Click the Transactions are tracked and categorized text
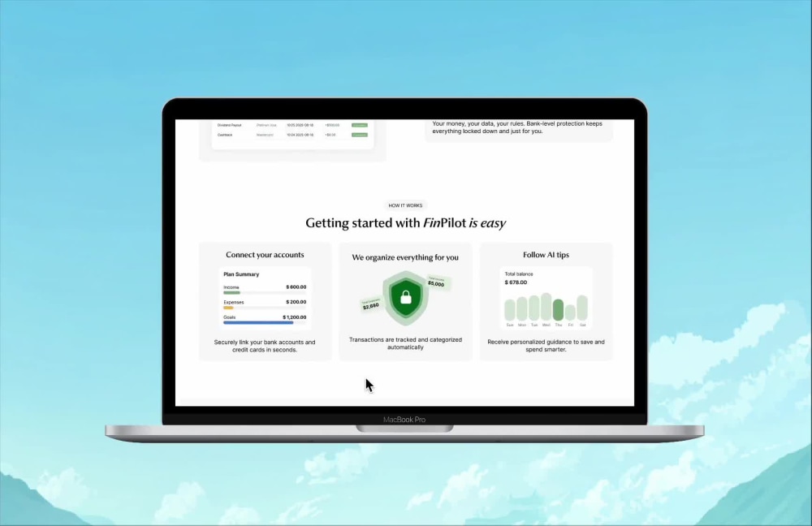812x526 pixels. click(405, 343)
